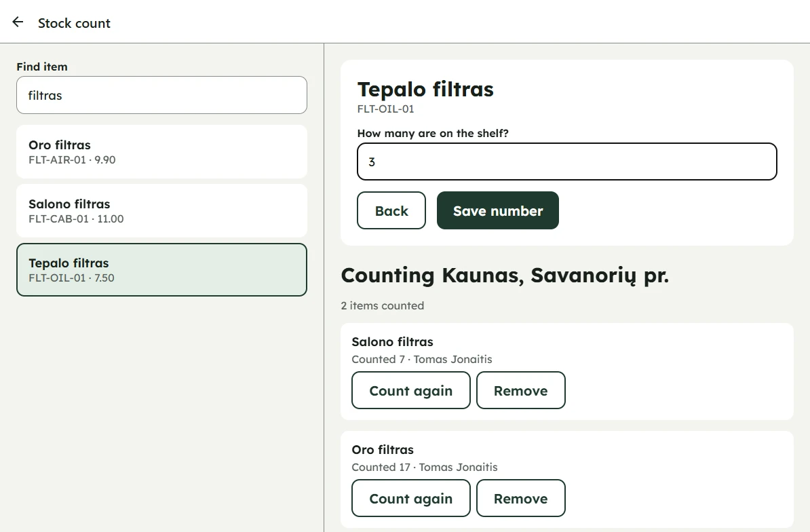
Task: Click the Back button in Tepalo filtras card
Action: [391, 211]
